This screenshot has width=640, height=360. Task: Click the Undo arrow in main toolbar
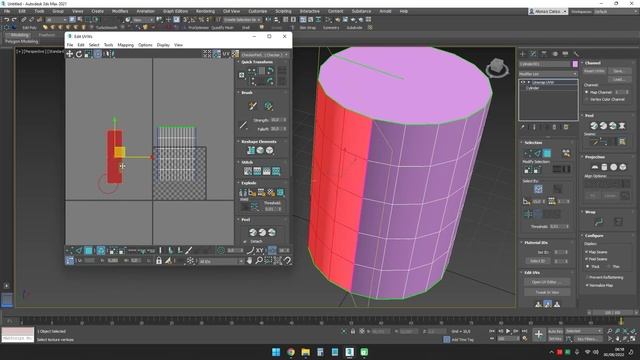pos(7,20)
